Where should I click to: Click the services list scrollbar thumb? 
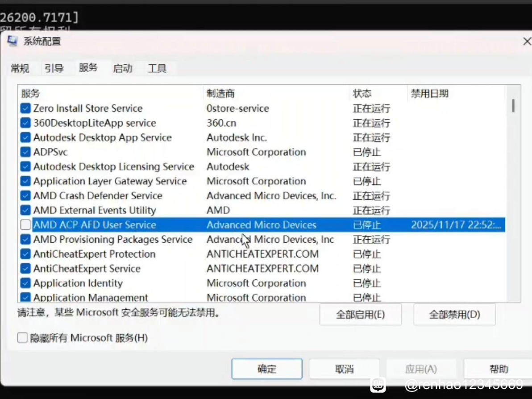point(513,105)
